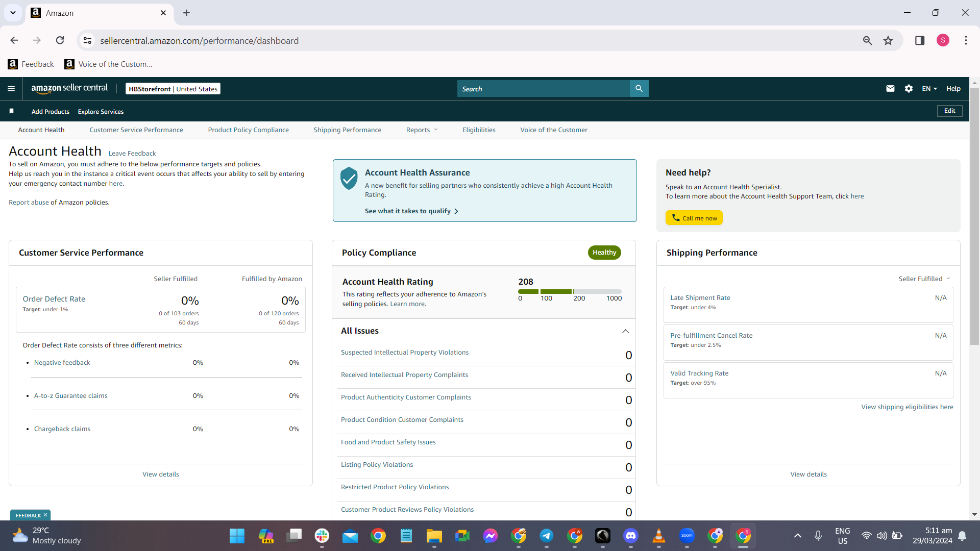Image resolution: width=980 pixels, height=551 pixels.
Task: Click the Report abuse link
Action: [29, 203]
